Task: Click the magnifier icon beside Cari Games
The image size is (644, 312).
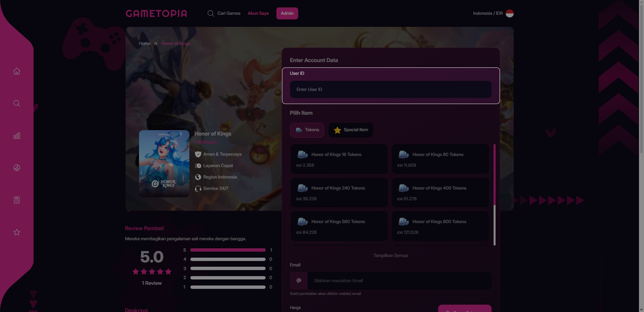Action: (211, 13)
